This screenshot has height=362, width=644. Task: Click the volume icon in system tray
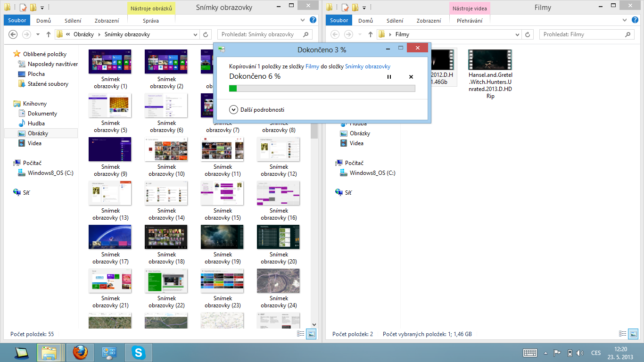coord(579,353)
